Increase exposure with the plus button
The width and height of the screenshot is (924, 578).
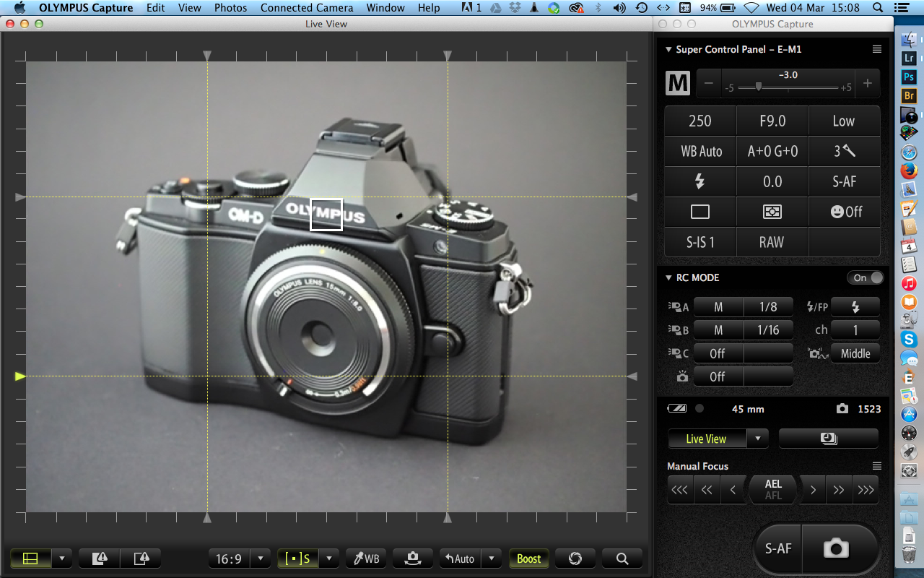[868, 83]
